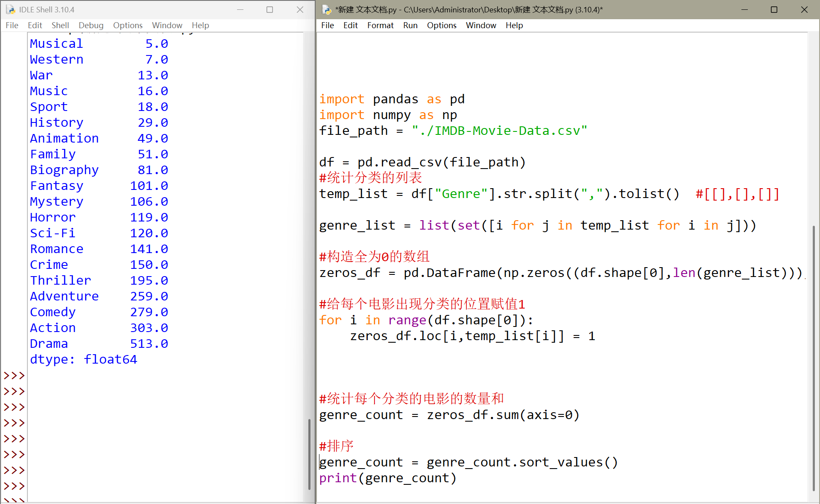
Task: Click the editor vertical scrollbar thumb
Action: coord(814,358)
